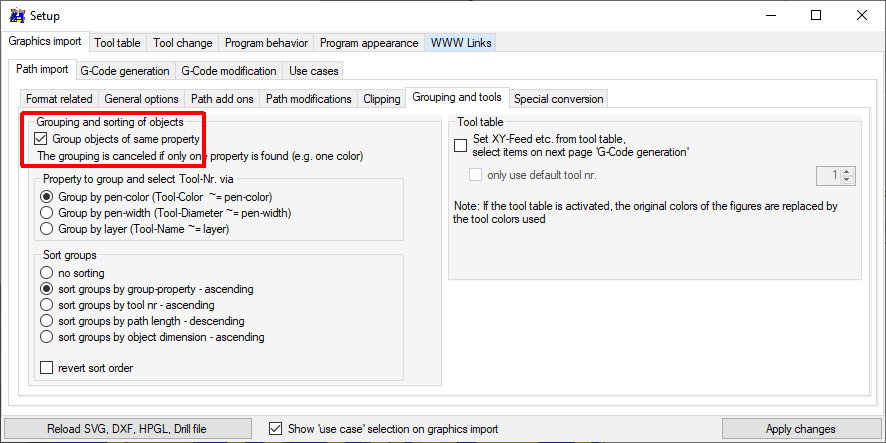Increase the default tool nr. stepper

848,171
